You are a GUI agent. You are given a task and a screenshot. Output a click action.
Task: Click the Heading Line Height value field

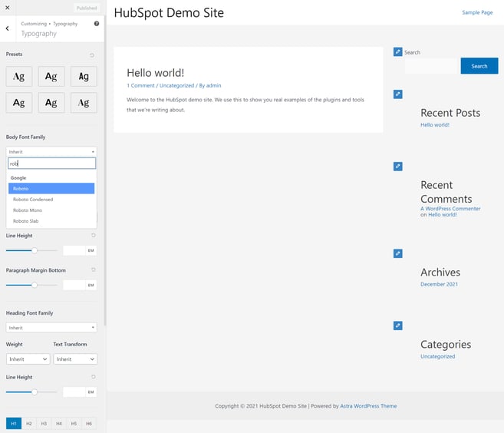pyautogui.click(x=74, y=392)
